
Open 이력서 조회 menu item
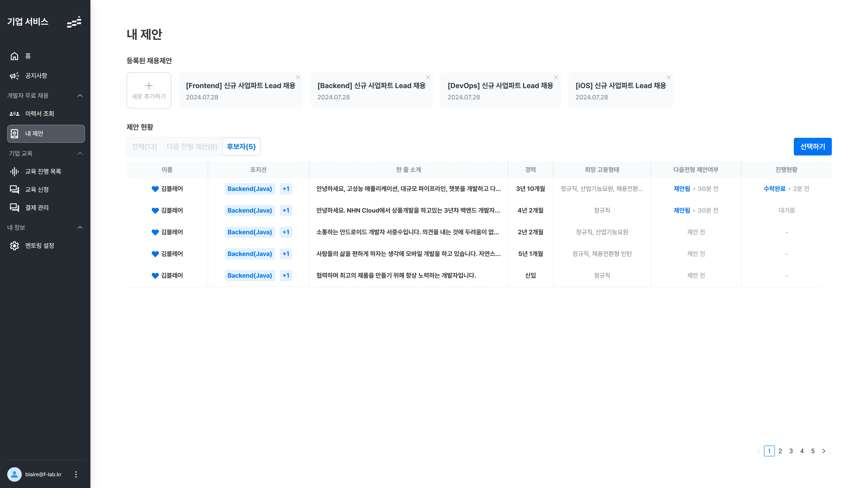(46, 114)
